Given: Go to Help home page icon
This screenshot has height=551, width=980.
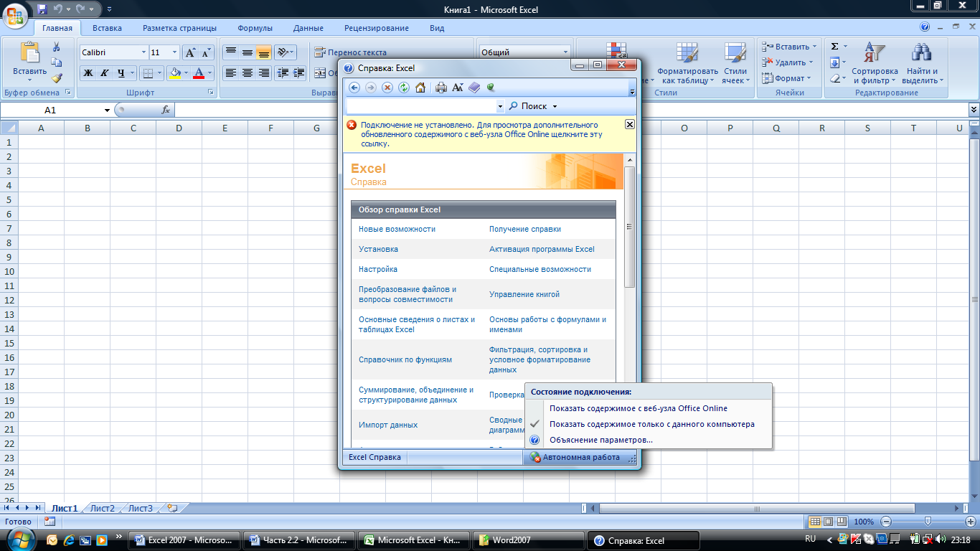Looking at the screenshot, I should [420, 88].
